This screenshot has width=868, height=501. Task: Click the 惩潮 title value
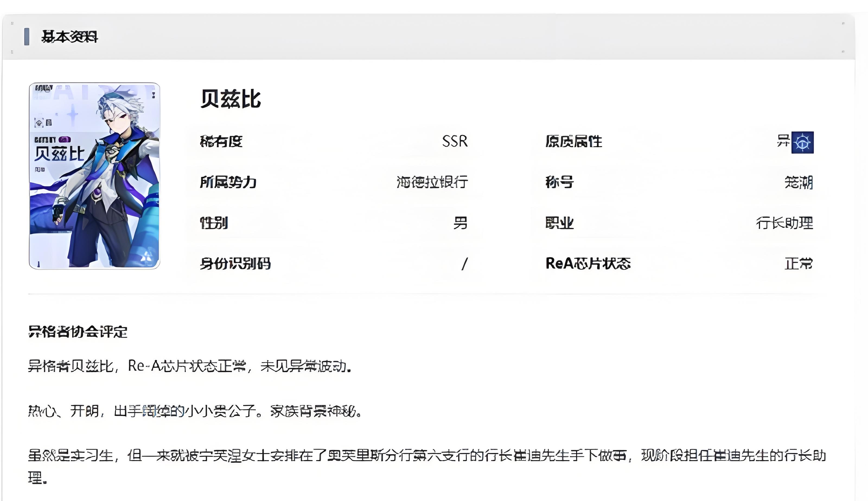[x=799, y=182]
